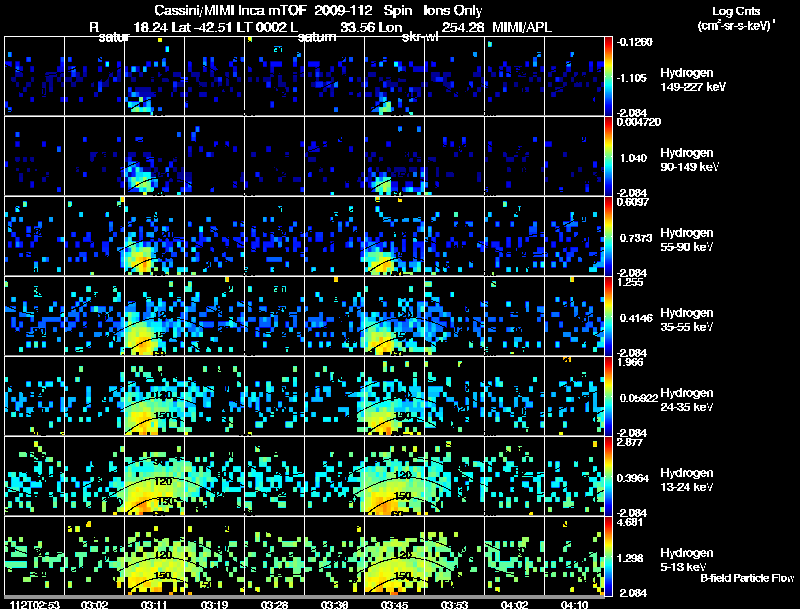Click the skr-wl label above the panels

[x=420, y=37]
